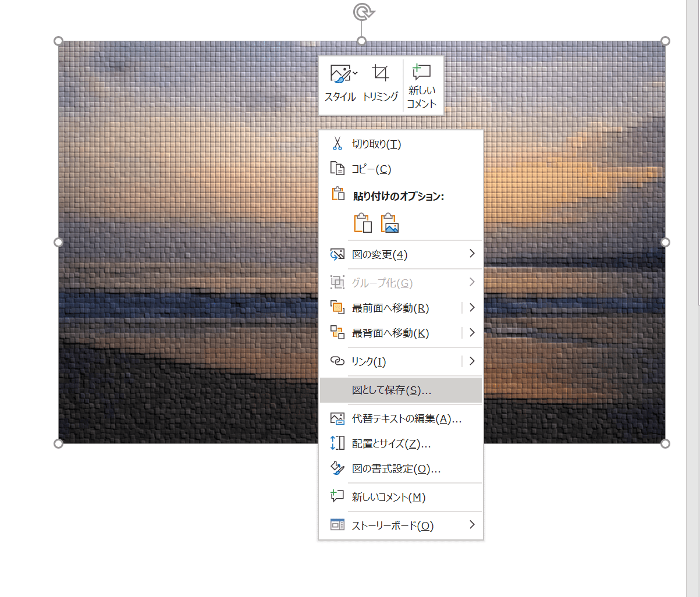Choose 切り取り(T) from context menu
Viewport: 700px width, 597px height.
[401, 144]
